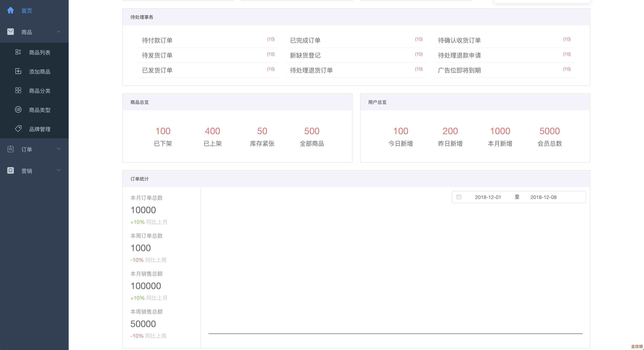Click the calendar icon in order statistics
The width and height of the screenshot is (644, 350).
coord(459,197)
